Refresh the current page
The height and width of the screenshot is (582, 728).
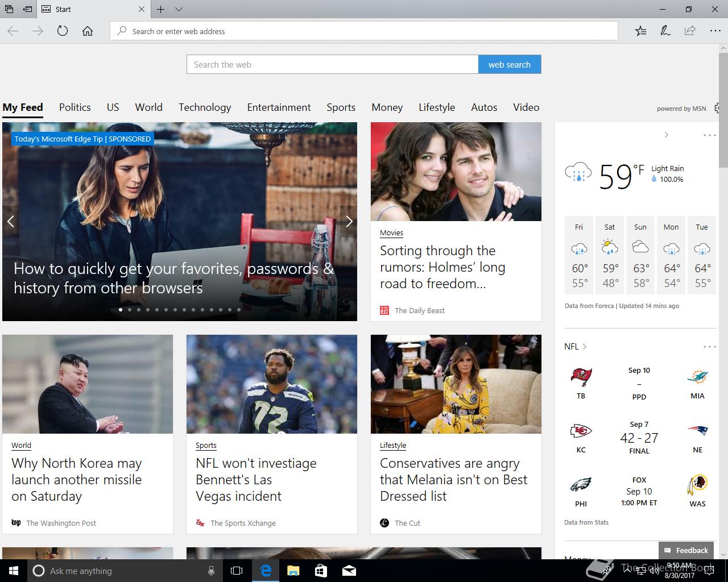(63, 31)
